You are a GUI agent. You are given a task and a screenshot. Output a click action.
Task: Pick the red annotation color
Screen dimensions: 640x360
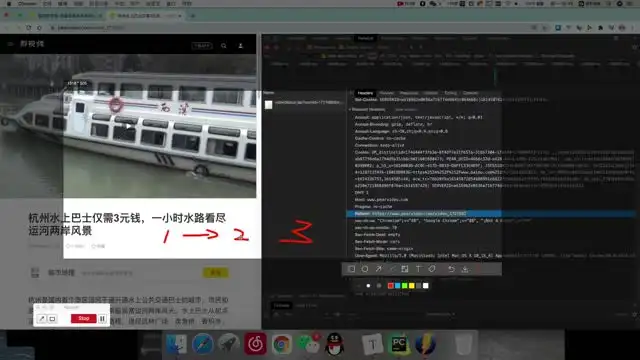(x=391, y=286)
